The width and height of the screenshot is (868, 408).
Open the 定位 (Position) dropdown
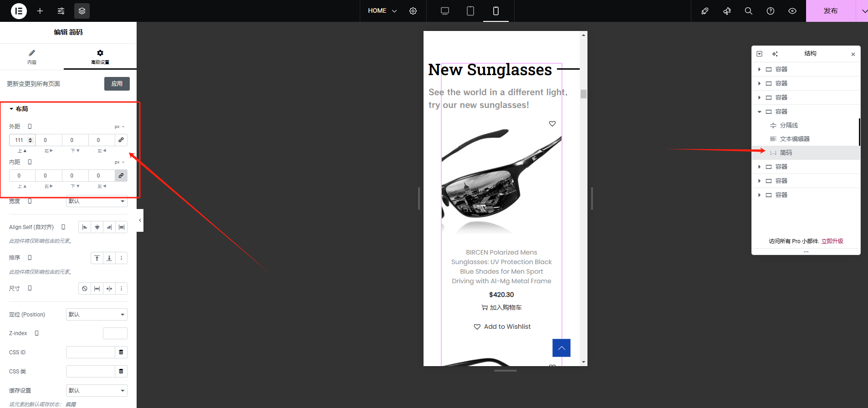coord(97,315)
